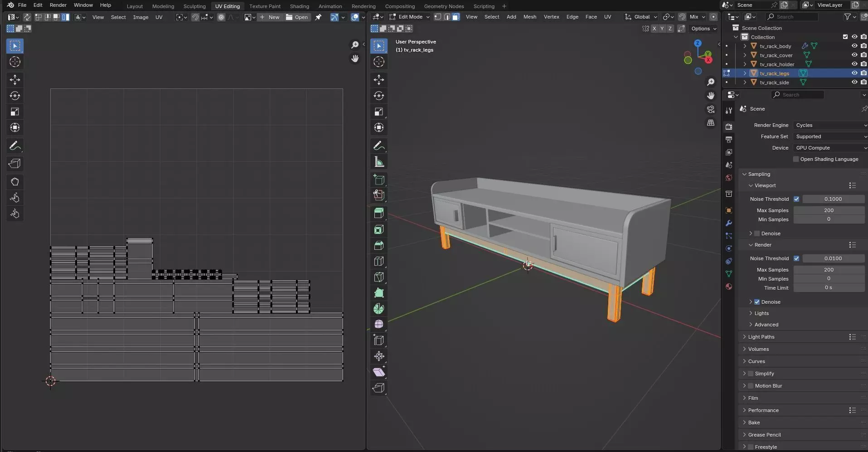Select the Cursor tool in 3D viewport

coord(379,62)
